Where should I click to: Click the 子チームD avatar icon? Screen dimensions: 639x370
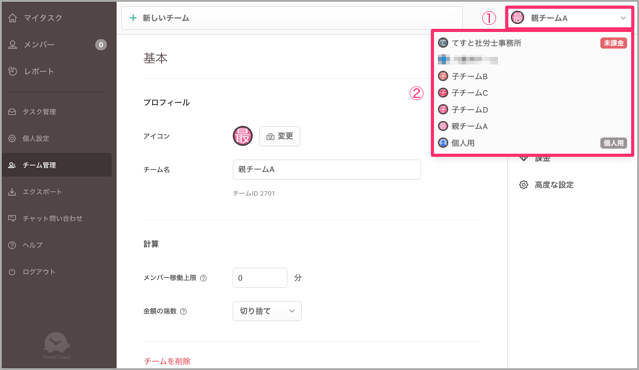[x=443, y=110]
